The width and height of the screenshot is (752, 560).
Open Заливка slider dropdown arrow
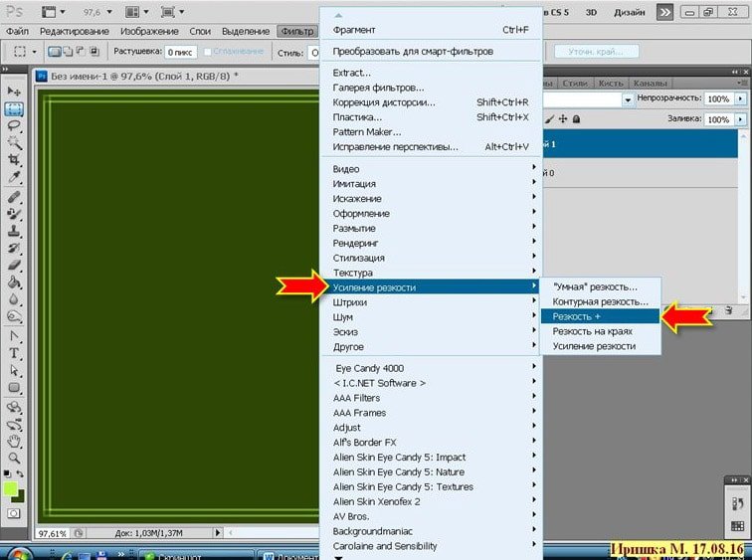(740, 118)
